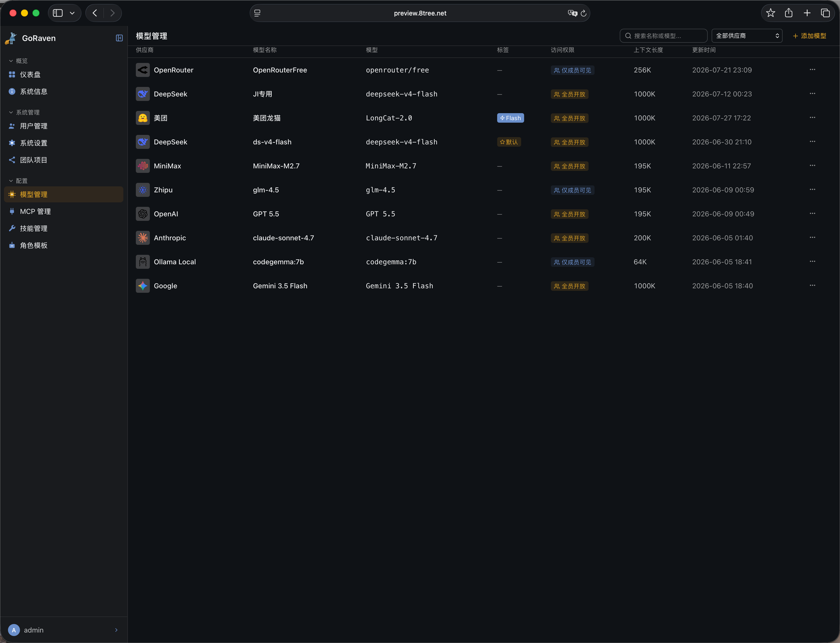
Task: Click the 默认 tag on ds-v4-flash row
Action: pos(509,142)
